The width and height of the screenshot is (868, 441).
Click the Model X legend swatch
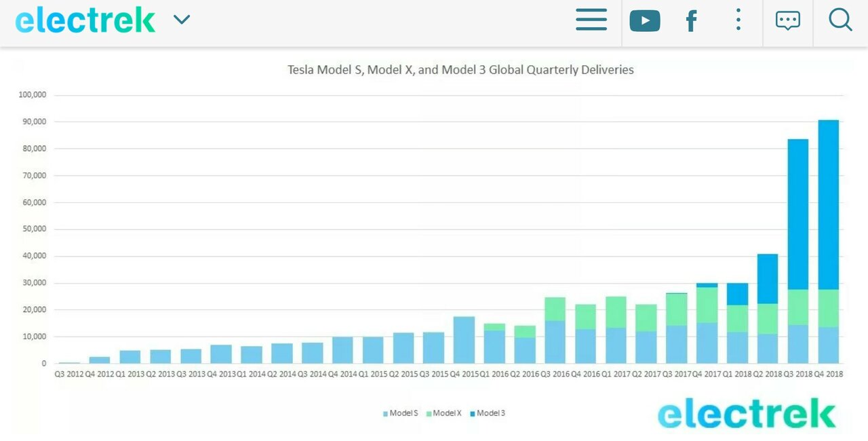(429, 413)
